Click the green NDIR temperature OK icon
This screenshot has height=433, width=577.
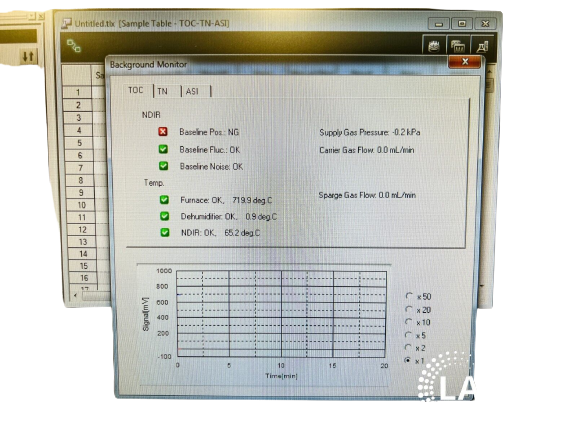click(x=165, y=232)
